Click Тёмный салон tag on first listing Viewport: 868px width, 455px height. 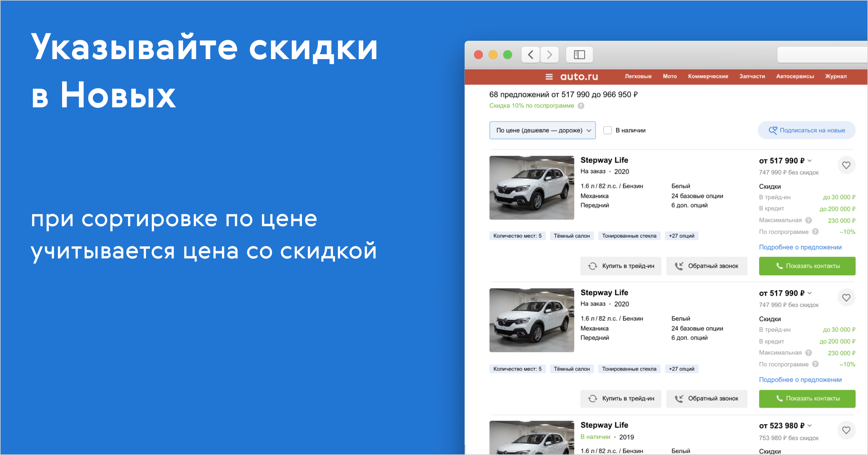(572, 236)
